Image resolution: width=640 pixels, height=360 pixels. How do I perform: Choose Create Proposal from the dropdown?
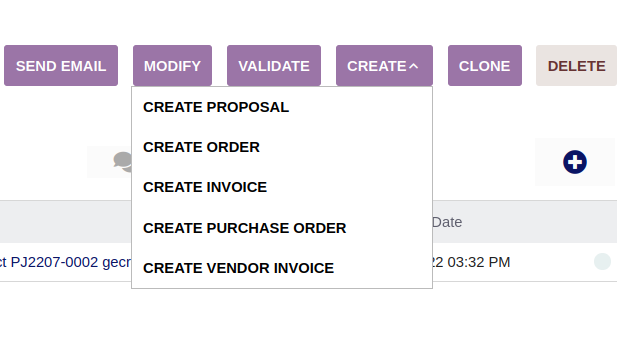pyautogui.click(x=216, y=107)
